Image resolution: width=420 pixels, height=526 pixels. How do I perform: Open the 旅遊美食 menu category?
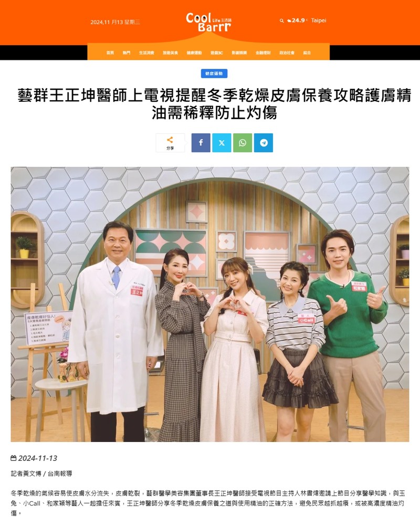pos(171,52)
